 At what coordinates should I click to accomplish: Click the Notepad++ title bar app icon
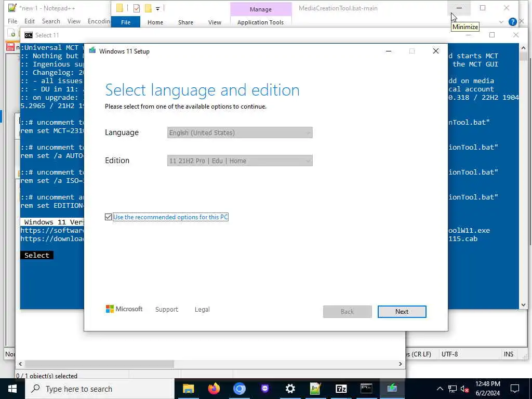[x=12, y=8]
